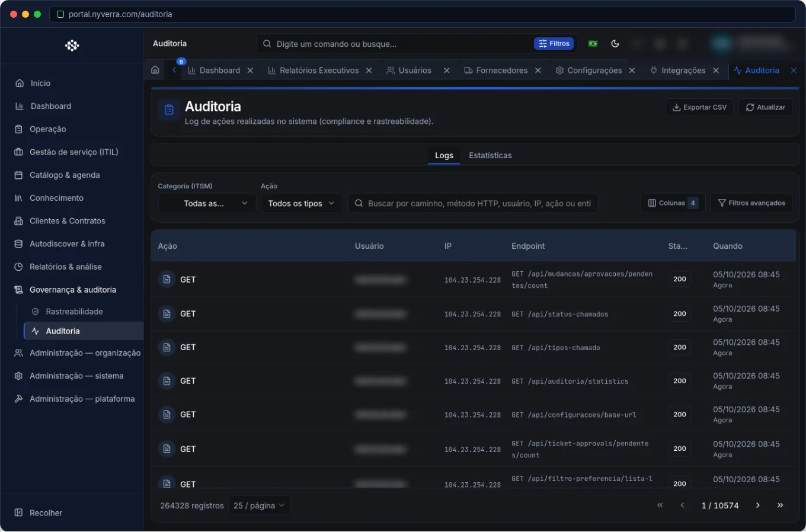Click document icon of auditoria/statistics row
Viewport: 806px width, 532px height.
coord(167,381)
